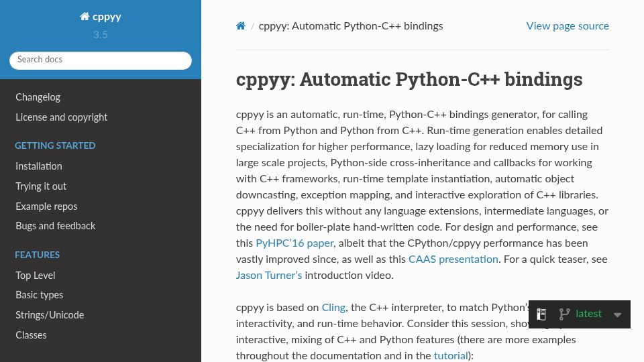Click the 3.5 version number in header
Screen dimensions: 644x362
(x=101, y=35)
